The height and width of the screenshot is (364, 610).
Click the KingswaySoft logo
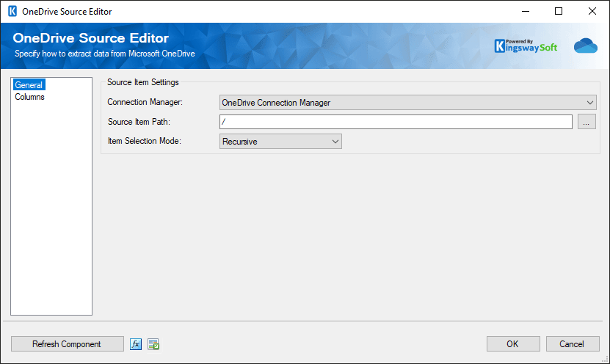point(526,46)
